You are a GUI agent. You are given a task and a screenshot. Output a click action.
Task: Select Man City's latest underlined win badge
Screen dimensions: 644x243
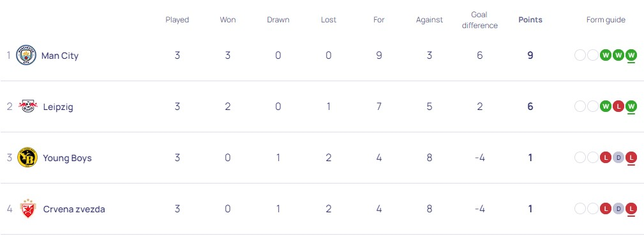(x=631, y=55)
